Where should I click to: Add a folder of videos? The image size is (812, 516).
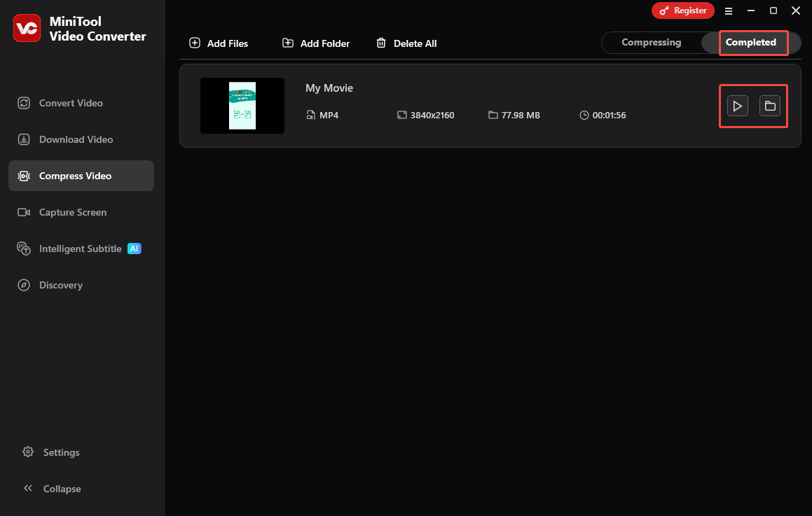pyautogui.click(x=315, y=43)
